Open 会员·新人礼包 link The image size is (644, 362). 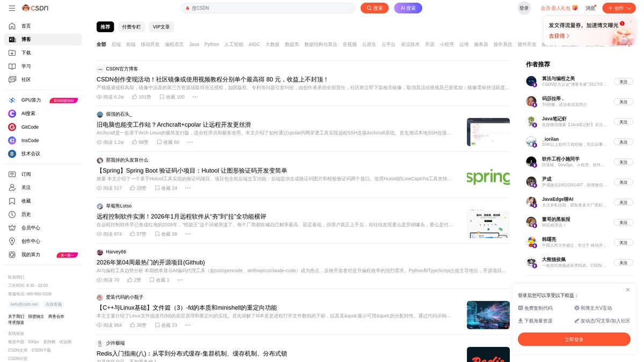(x=559, y=8)
